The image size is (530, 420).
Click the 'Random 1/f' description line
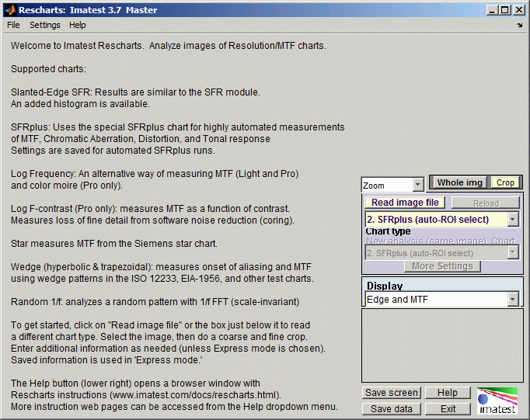155,301
